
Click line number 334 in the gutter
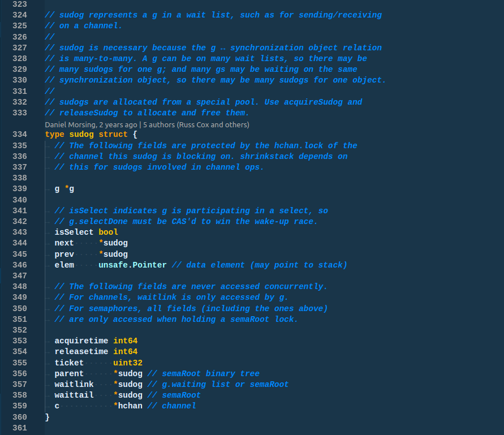pos(20,135)
